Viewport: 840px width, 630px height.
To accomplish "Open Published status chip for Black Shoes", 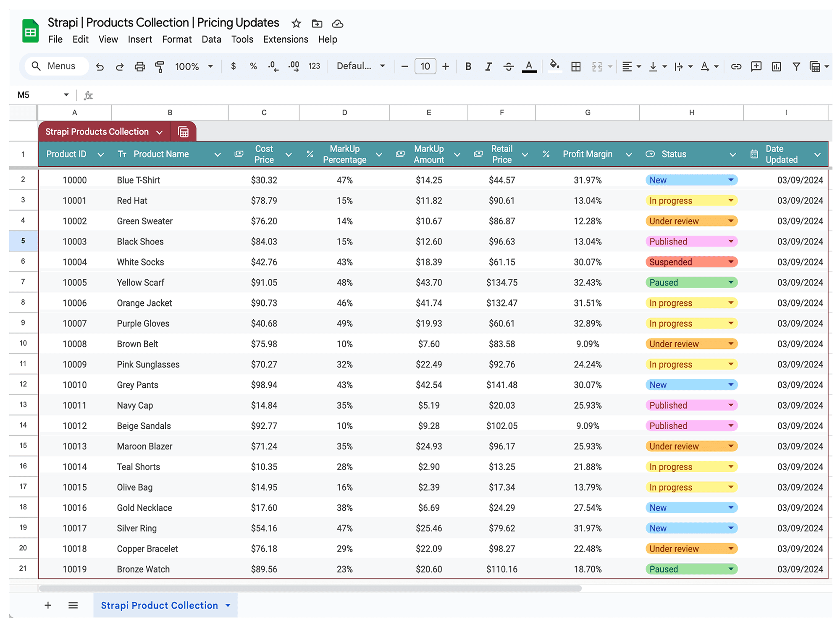I will 691,241.
